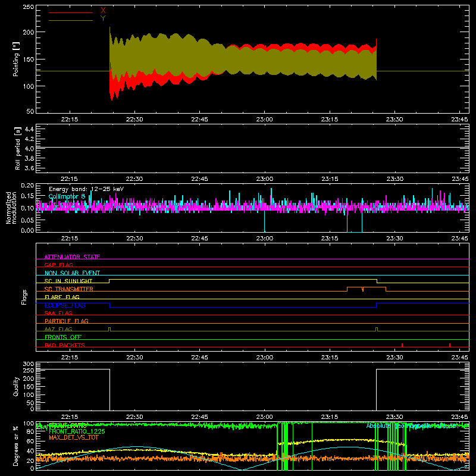Click the FRONTS_OFF flag label
Image resolution: width=476 pixels, height=476 pixels.
click(63, 337)
